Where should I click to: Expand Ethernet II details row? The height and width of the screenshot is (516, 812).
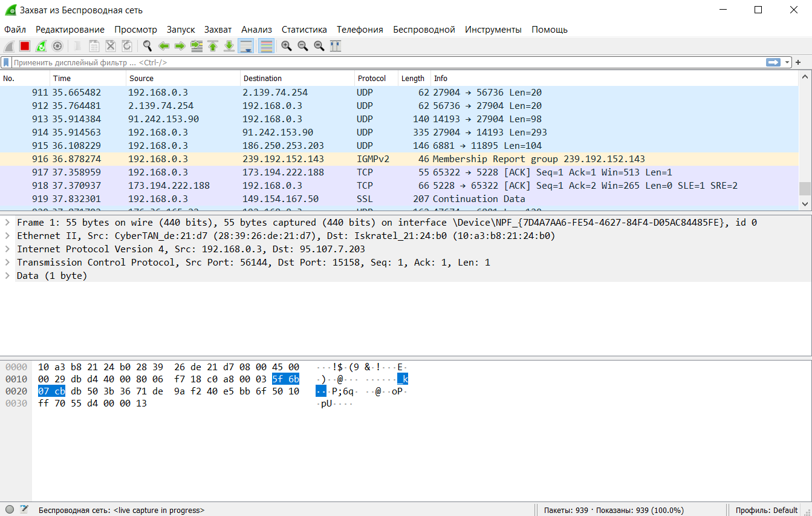pos(7,236)
